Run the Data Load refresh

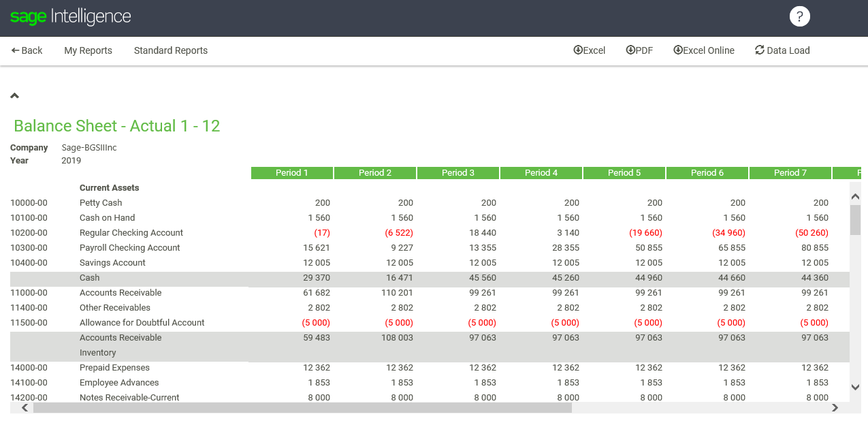click(x=782, y=50)
